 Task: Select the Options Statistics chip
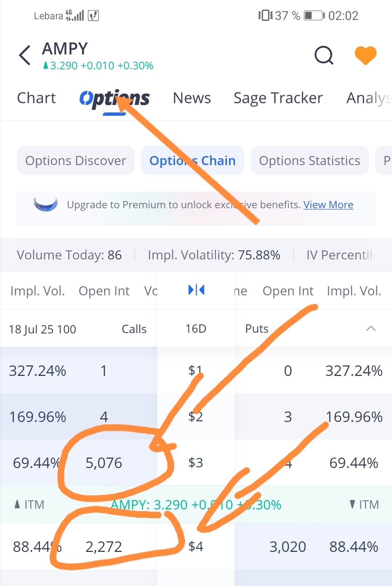point(309,160)
